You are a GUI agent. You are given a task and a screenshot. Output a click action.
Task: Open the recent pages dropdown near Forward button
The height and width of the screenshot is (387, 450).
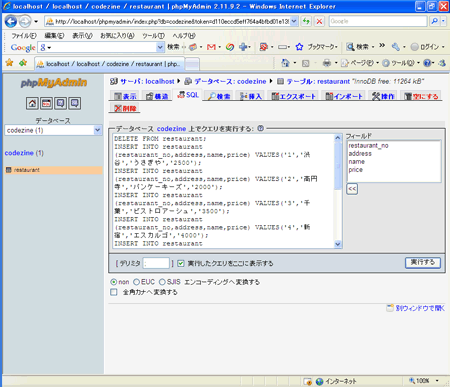click(x=36, y=22)
